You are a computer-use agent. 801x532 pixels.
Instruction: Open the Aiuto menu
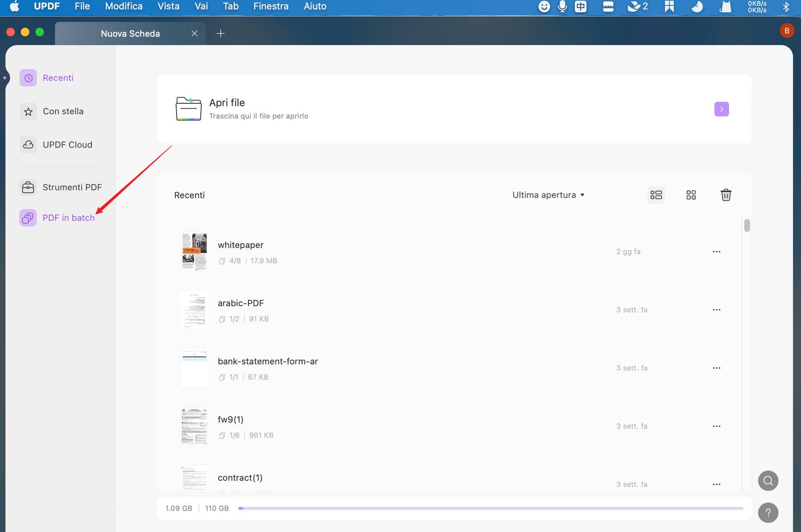click(315, 6)
